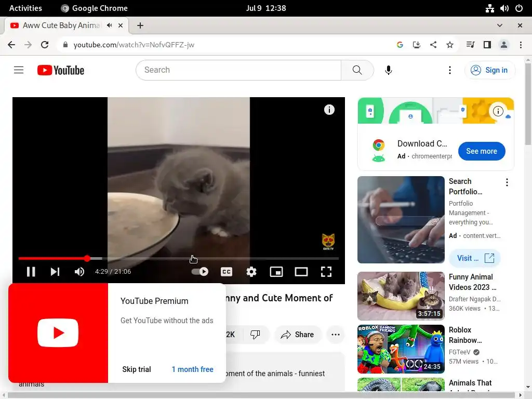
Task: Open system volume tray icon
Action: pos(504,8)
